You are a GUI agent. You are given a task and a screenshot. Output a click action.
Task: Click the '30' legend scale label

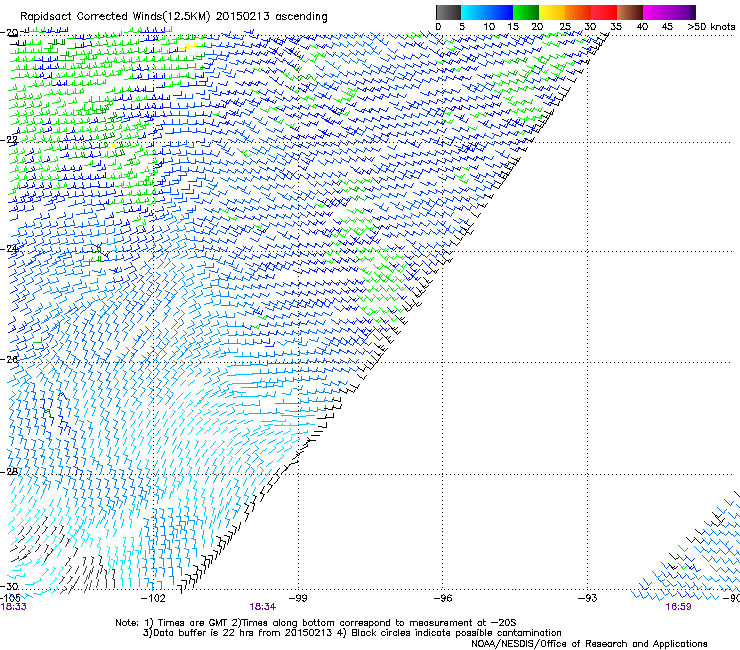point(590,27)
